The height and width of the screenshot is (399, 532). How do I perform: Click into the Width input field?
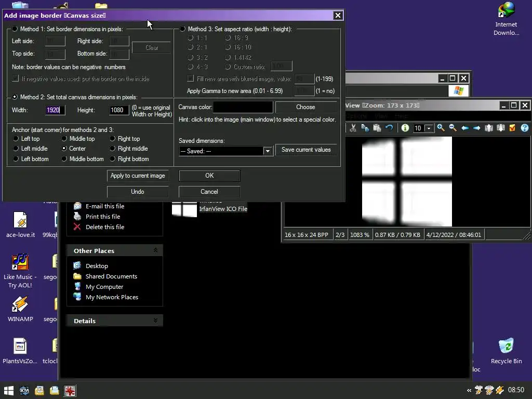55,110
